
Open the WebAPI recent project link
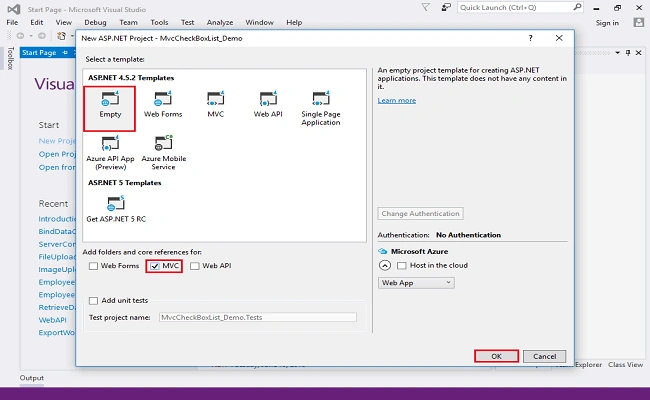click(52, 320)
